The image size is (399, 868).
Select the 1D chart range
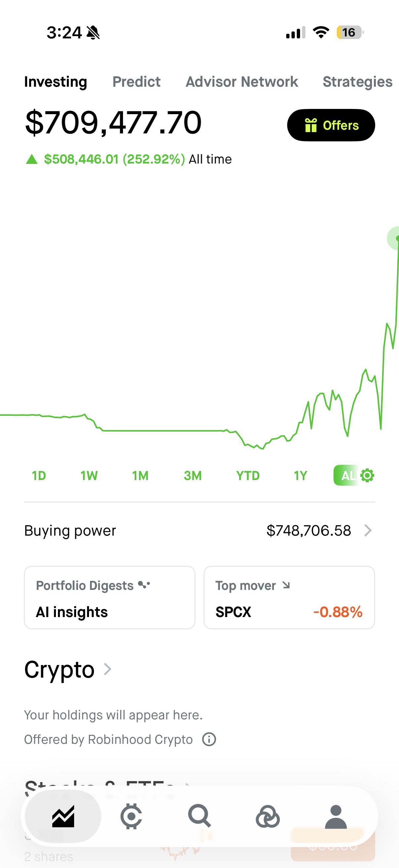(39, 475)
